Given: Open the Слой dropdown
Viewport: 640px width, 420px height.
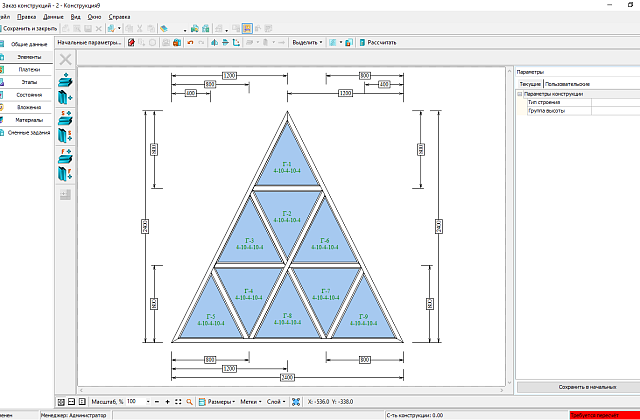Looking at the screenshot, I should [x=276, y=402].
